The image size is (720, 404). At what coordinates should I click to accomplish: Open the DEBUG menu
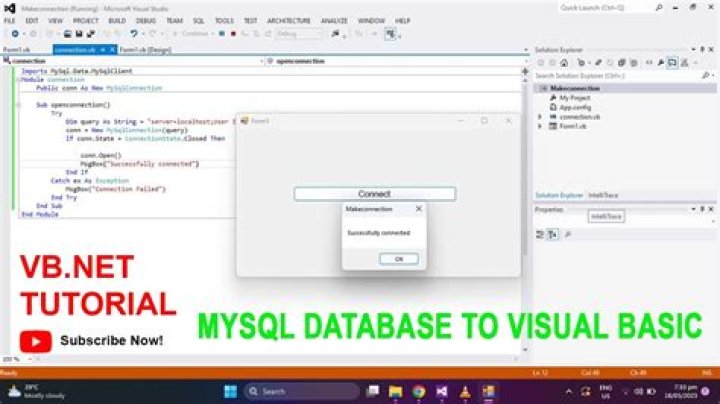tap(146, 21)
